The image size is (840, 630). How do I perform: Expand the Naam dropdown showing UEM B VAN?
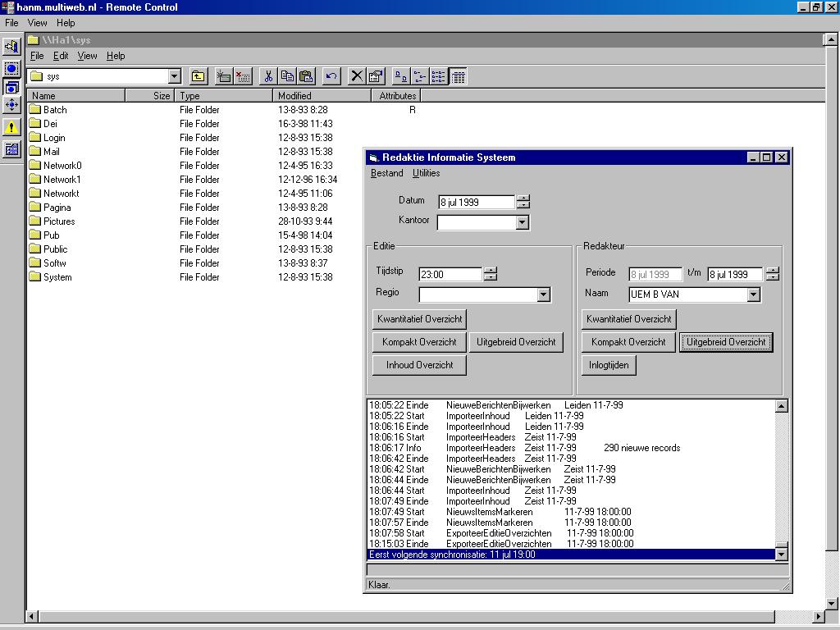753,294
